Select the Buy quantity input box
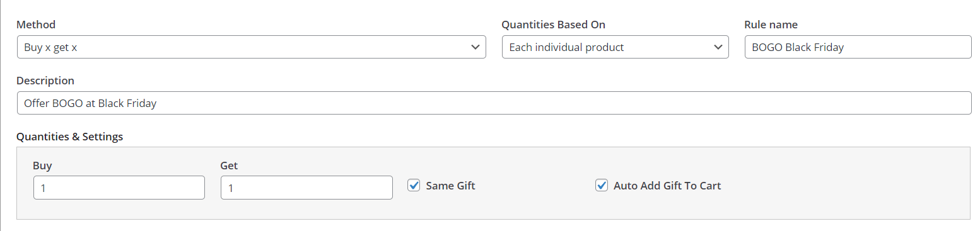980x231 pixels. click(x=119, y=188)
